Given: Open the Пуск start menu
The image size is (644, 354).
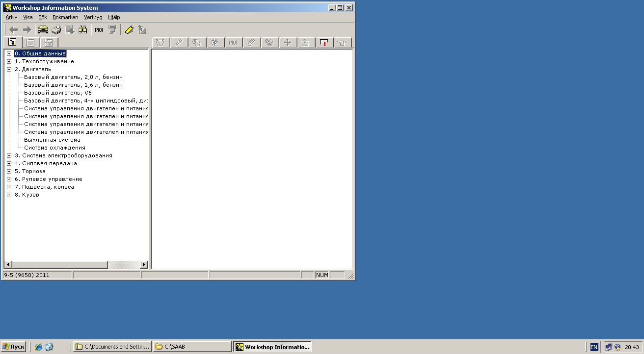Looking at the screenshot, I should click(13, 347).
